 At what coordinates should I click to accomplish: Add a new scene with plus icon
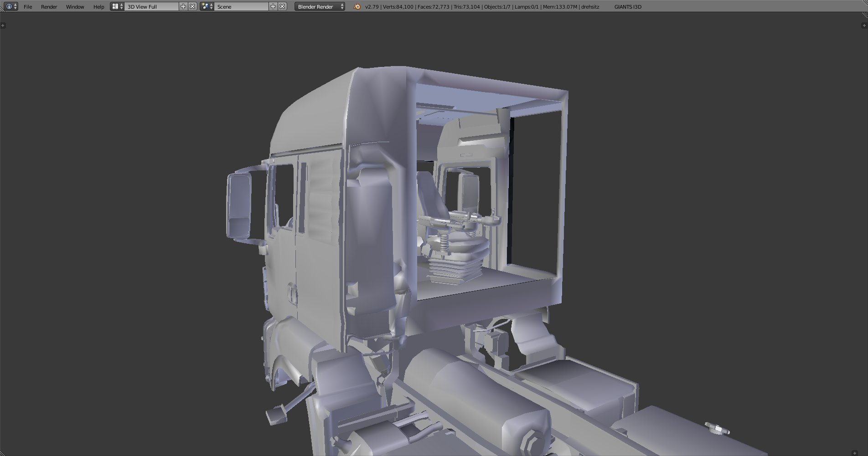273,6
